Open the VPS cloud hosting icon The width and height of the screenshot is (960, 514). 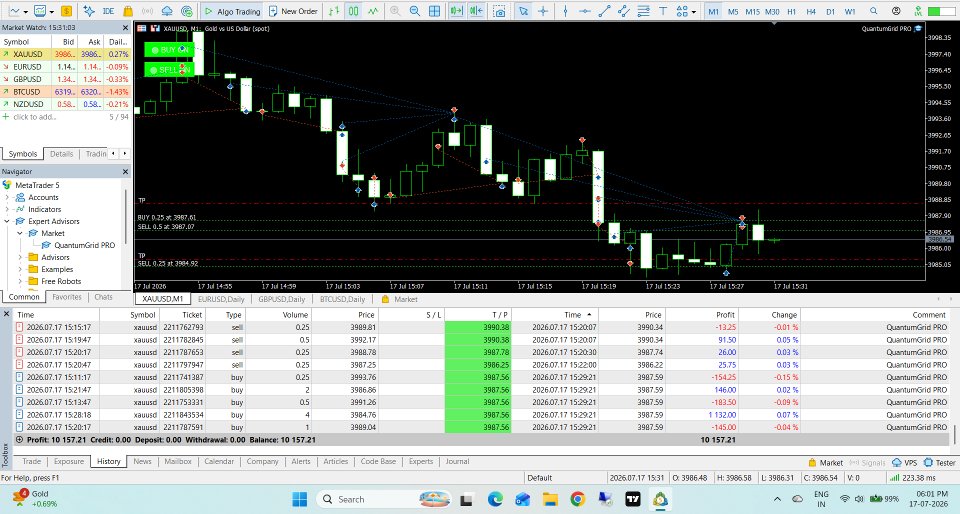167,11
